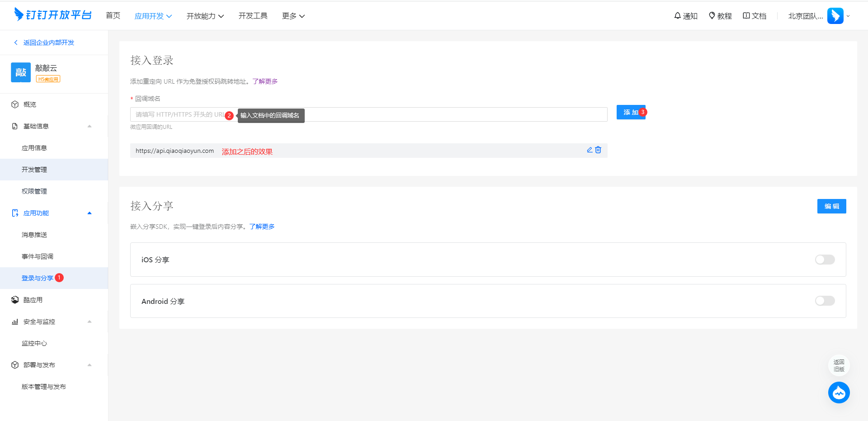
Task: Collapse the 安全与监控 sidebar section
Action: click(90, 322)
